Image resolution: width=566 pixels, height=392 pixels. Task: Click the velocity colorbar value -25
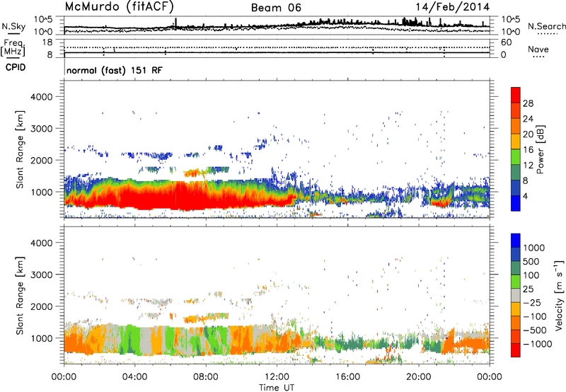tap(532, 303)
